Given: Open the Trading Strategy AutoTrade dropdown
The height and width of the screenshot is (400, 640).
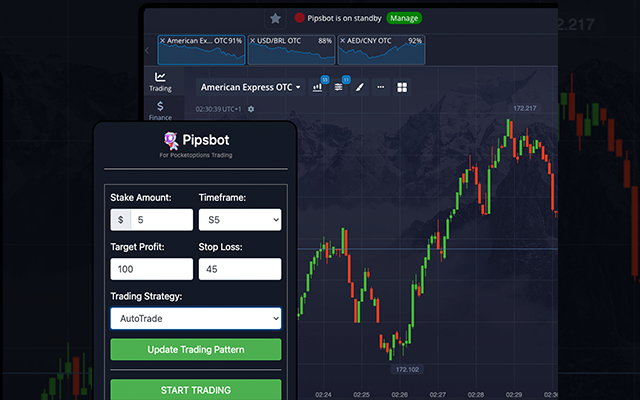Looking at the screenshot, I should point(196,318).
